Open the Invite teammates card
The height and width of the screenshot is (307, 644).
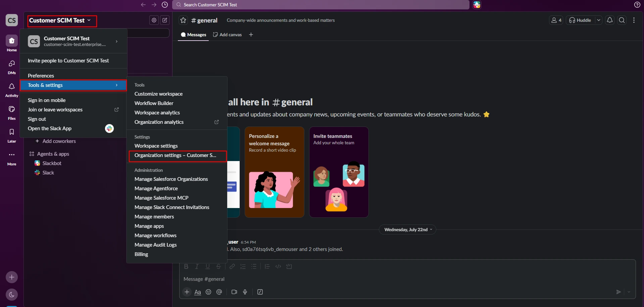tap(339, 172)
